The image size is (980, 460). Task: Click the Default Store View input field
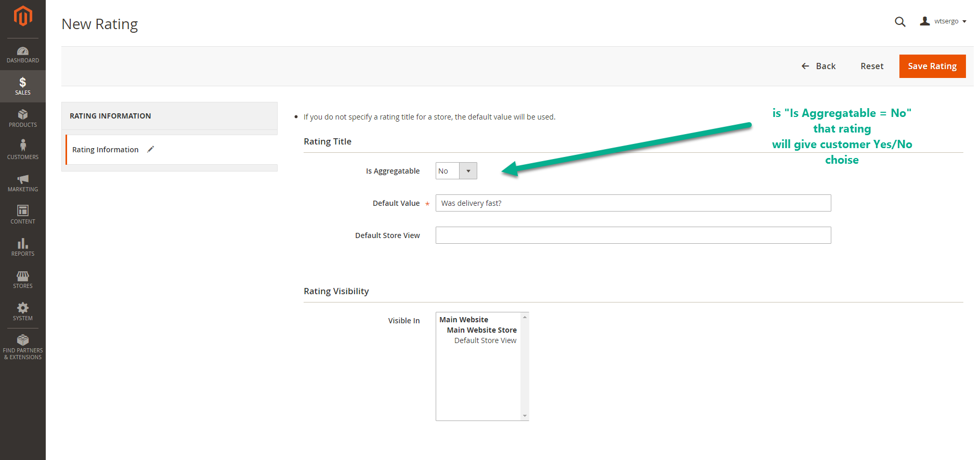point(633,235)
